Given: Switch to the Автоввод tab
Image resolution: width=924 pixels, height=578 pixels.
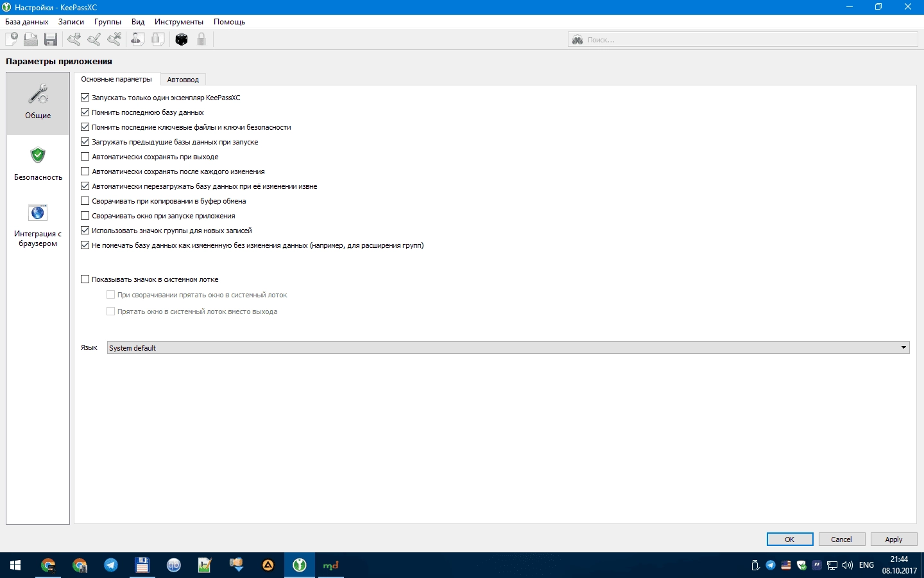Looking at the screenshot, I should coord(183,80).
